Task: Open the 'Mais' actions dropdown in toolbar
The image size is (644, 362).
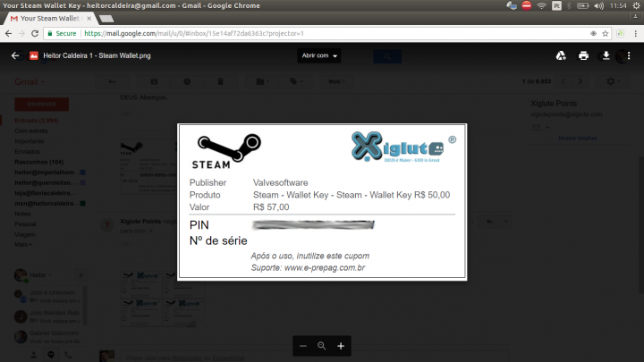Action: tap(336, 81)
